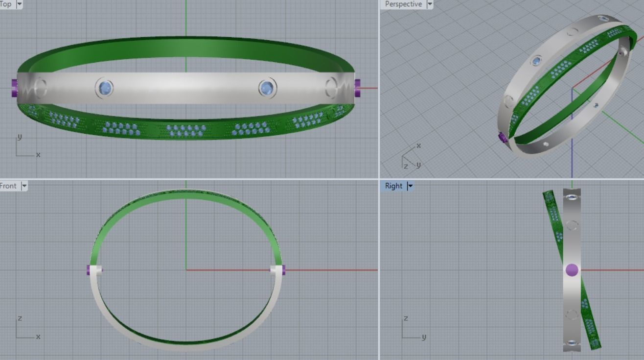Open the Perspective viewport dropdown arrow
Image resolution: width=644 pixels, height=360 pixels.
[430, 4]
